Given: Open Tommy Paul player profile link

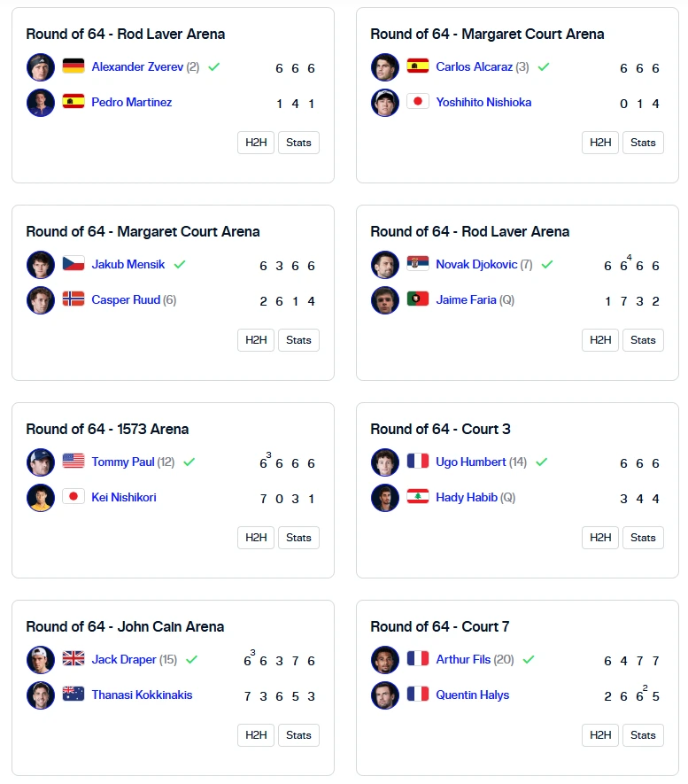Looking at the screenshot, I should click(123, 462).
